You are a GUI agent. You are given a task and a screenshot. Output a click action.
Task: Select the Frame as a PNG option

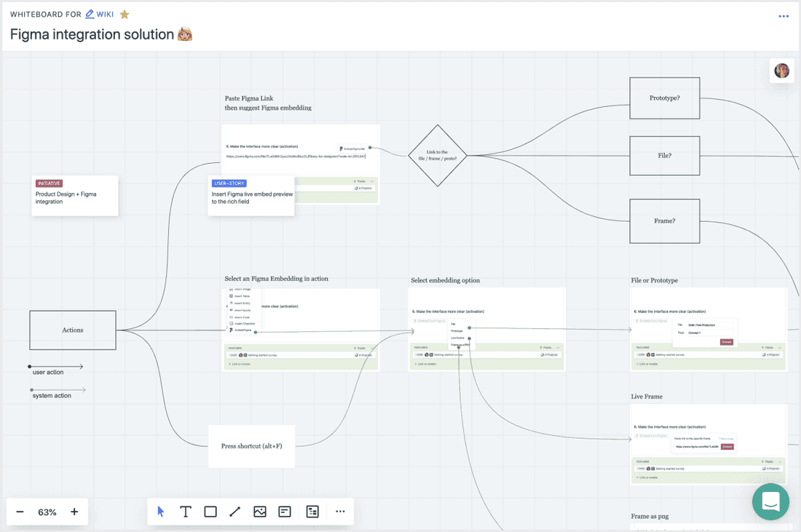459,344
